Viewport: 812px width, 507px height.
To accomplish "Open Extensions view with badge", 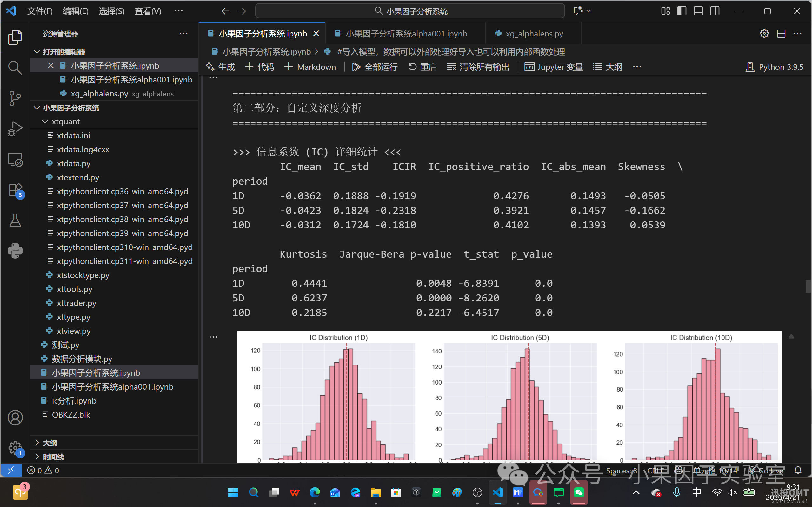I will tap(16, 190).
